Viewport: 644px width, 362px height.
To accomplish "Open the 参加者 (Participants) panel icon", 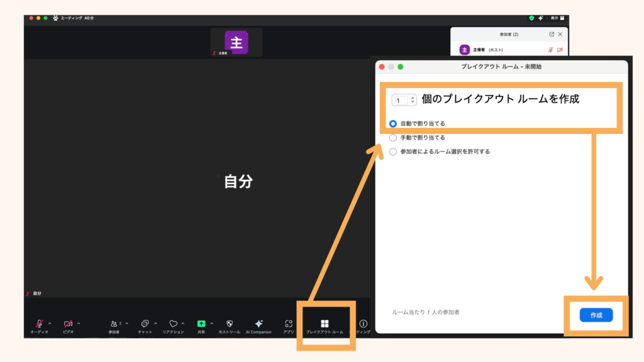I will (114, 322).
